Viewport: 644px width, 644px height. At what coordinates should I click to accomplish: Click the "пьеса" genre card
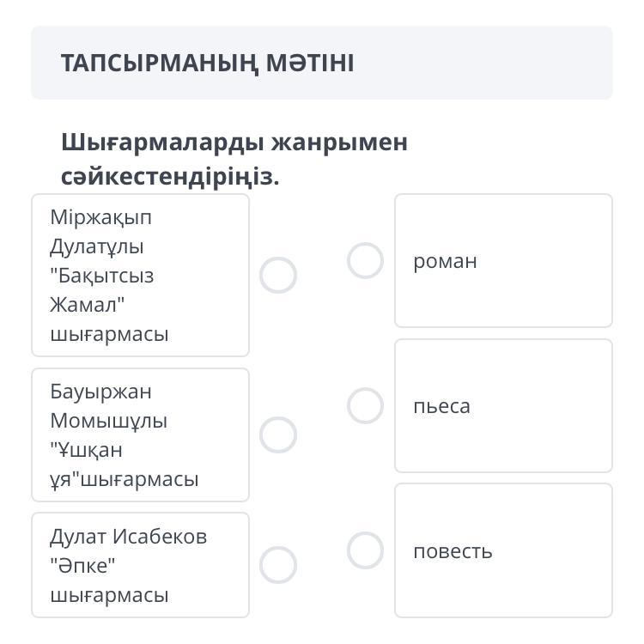pos(503,406)
